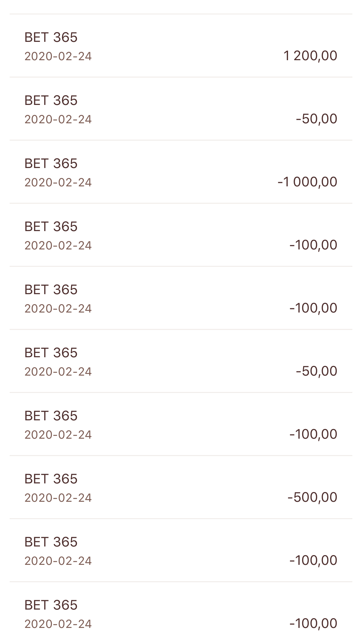Tap the 1 200,00 amount value
Image resolution: width=362 pixels, height=644 pixels.
(310, 56)
